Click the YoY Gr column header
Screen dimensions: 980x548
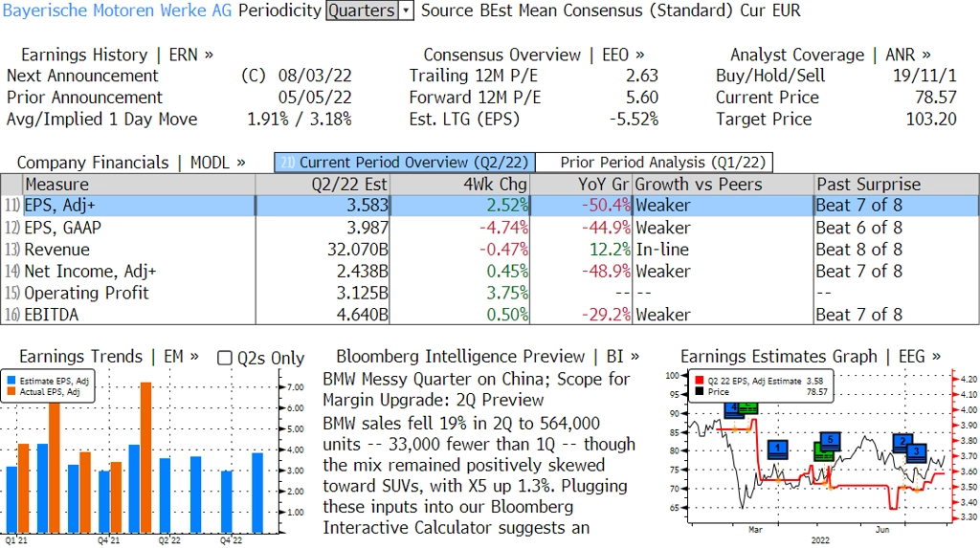(581, 185)
